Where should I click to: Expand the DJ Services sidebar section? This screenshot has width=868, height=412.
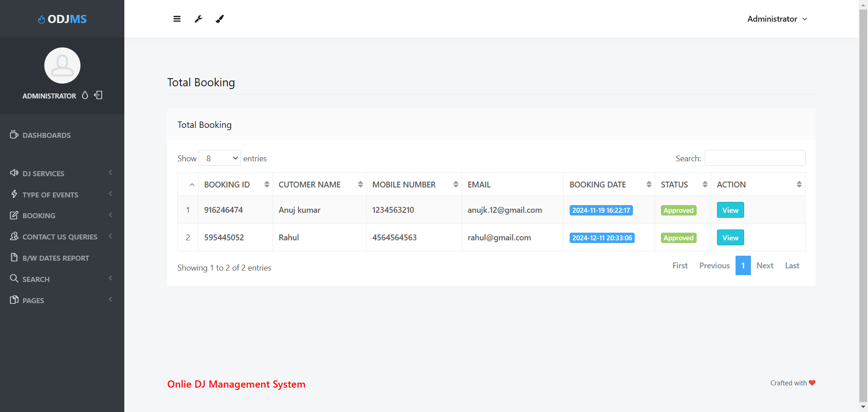click(x=43, y=173)
